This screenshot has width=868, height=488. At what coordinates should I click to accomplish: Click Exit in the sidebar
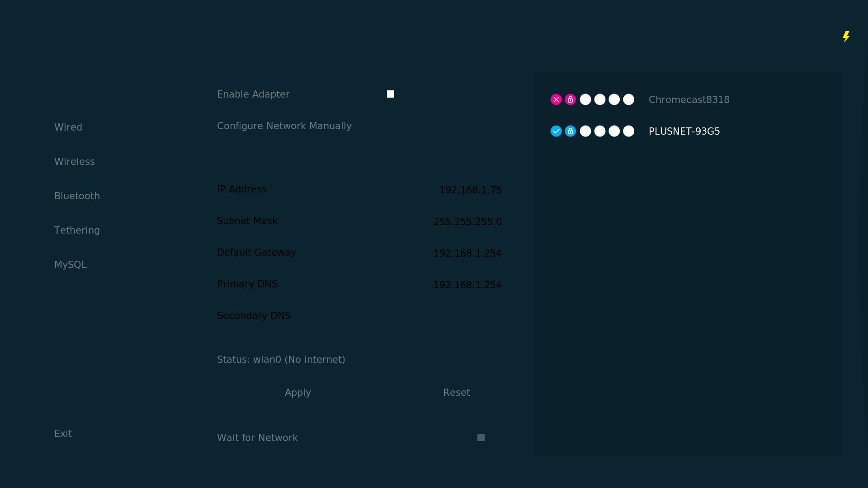pyautogui.click(x=63, y=434)
